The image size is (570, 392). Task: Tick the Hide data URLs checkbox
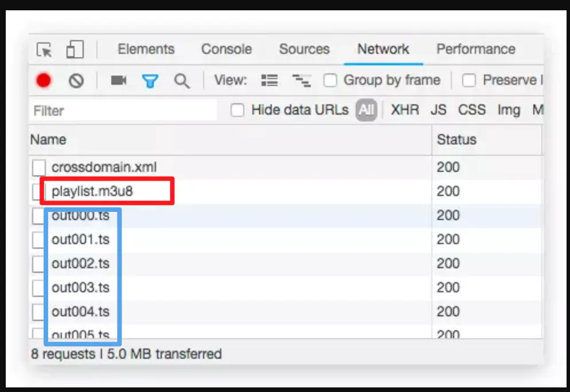pos(237,110)
